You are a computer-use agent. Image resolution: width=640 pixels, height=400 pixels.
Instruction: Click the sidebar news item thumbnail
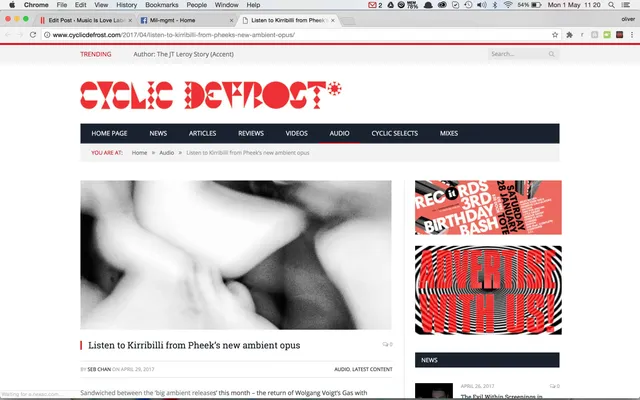tap(434, 391)
